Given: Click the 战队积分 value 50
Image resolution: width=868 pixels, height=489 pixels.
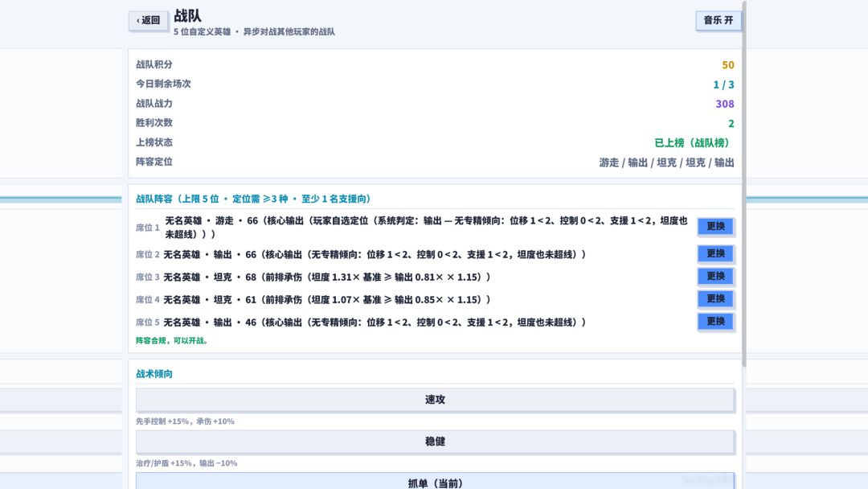Looking at the screenshot, I should tap(728, 65).
